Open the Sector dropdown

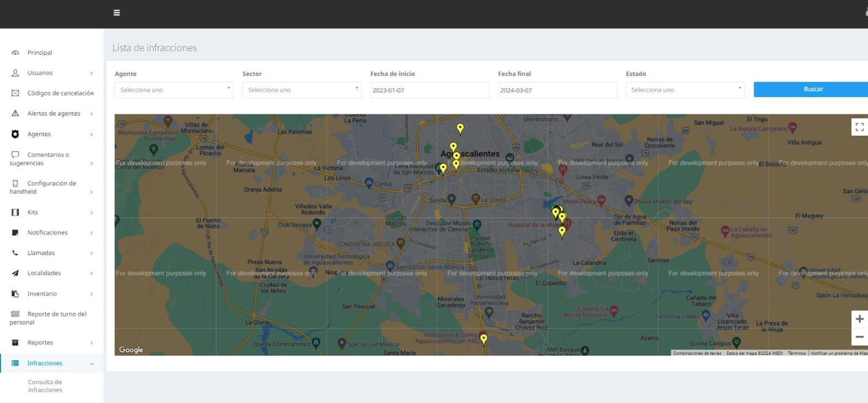(302, 90)
